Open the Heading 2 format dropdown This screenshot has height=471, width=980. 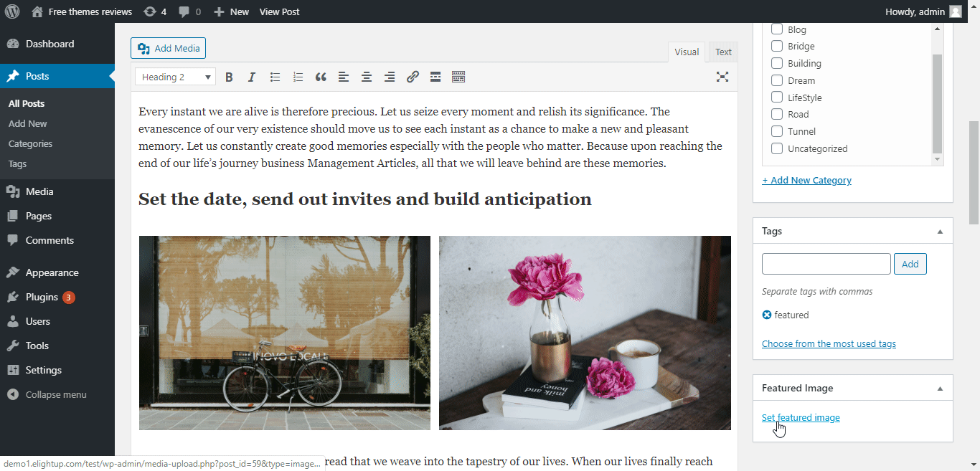tap(175, 77)
